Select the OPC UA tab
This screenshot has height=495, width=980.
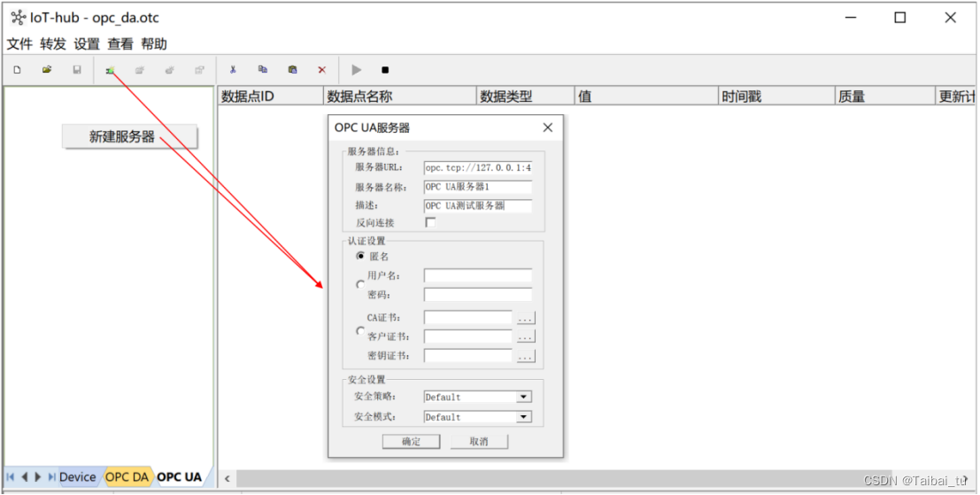click(x=180, y=477)
